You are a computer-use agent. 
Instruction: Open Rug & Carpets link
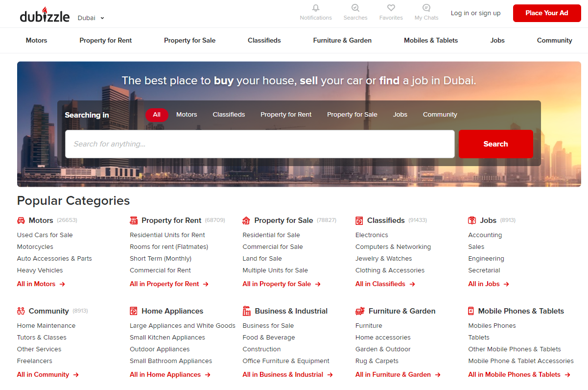pyautogui.click(x=377, y=361)
